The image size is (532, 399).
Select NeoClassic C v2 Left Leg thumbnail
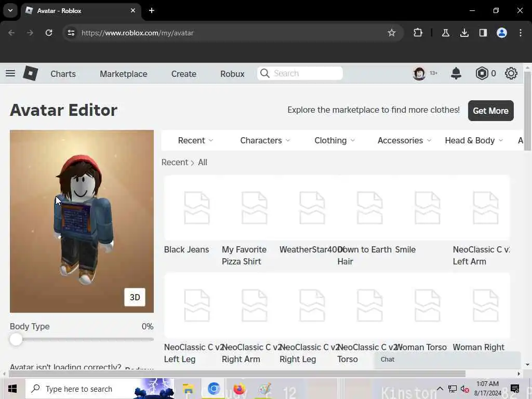click(x=197, y=305)
